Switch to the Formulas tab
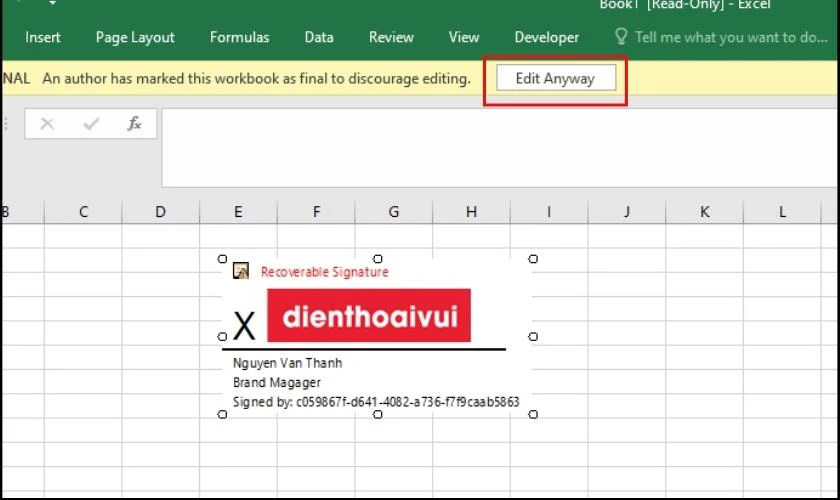The width and height of the screenshot is (840, 500). (x=239, y=38)
